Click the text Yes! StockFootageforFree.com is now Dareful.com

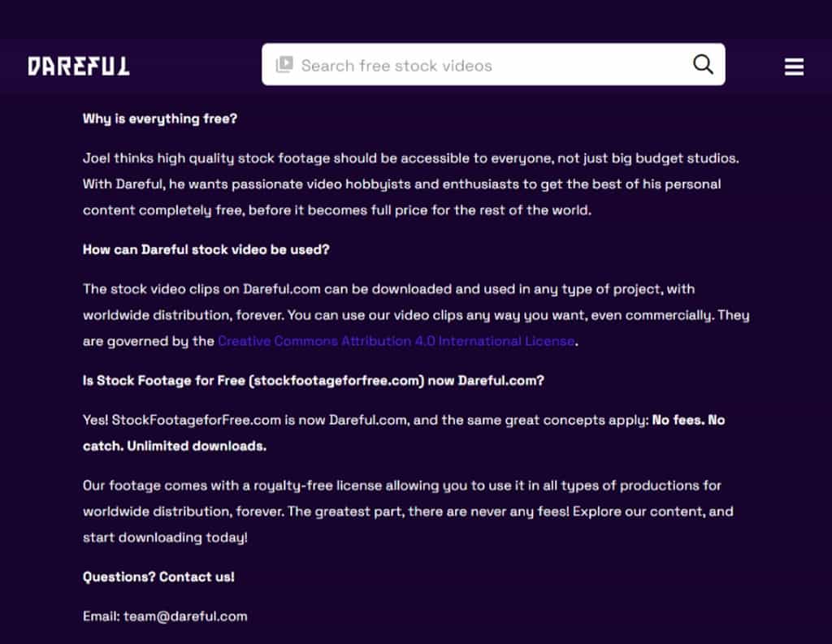coord(245,420)
